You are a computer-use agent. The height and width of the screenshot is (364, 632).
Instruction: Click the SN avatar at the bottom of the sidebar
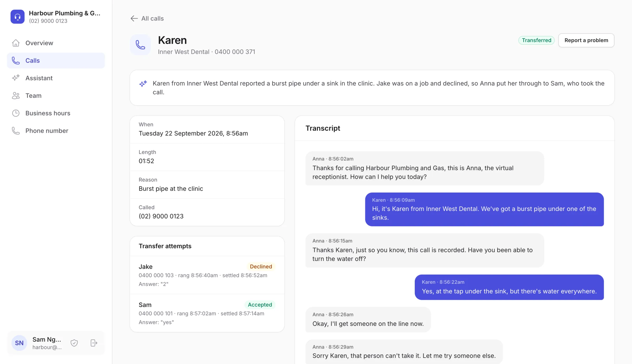(x=19, y=343)
